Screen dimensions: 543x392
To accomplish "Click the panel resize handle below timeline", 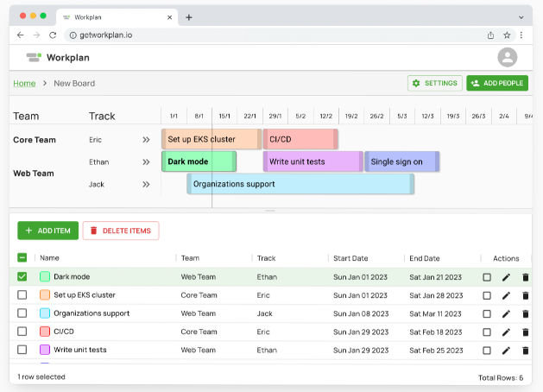I will pos(270,211).
